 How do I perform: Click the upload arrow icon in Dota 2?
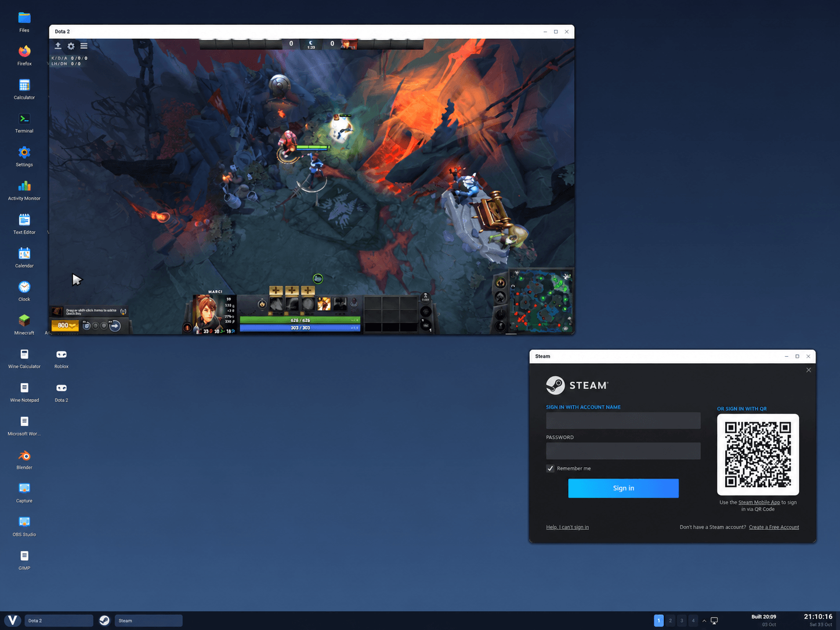pyautogui.click(x=58, y=46)
